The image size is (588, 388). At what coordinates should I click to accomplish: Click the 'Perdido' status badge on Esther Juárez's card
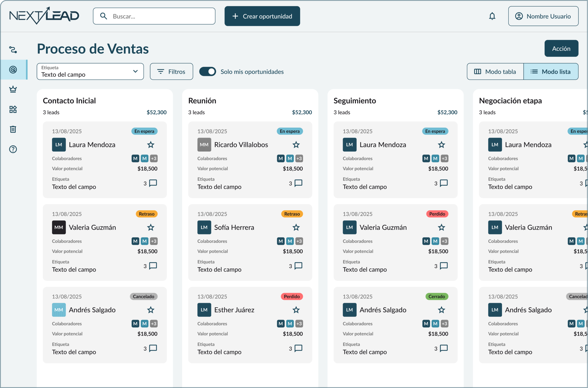pyautogui.click(x=292, y=296)
